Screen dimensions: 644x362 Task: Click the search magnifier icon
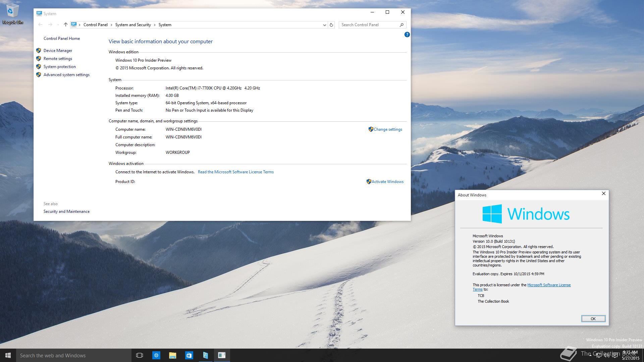401,25
